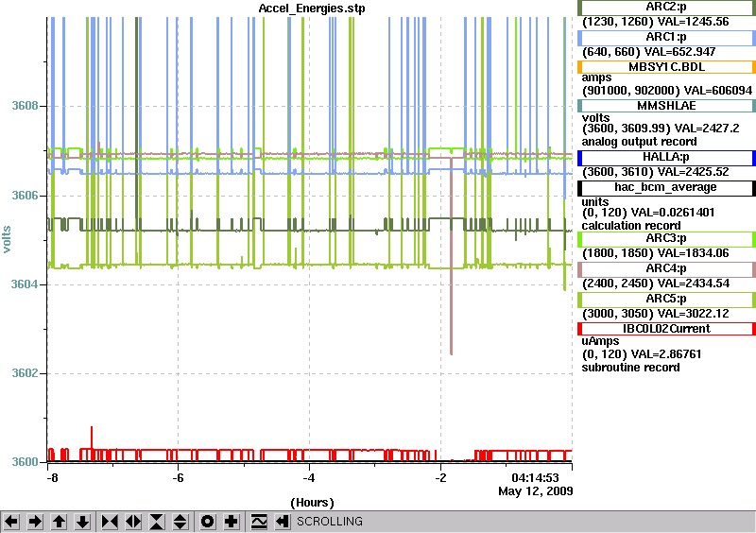Pan the graph up with the up arrow

59,522
